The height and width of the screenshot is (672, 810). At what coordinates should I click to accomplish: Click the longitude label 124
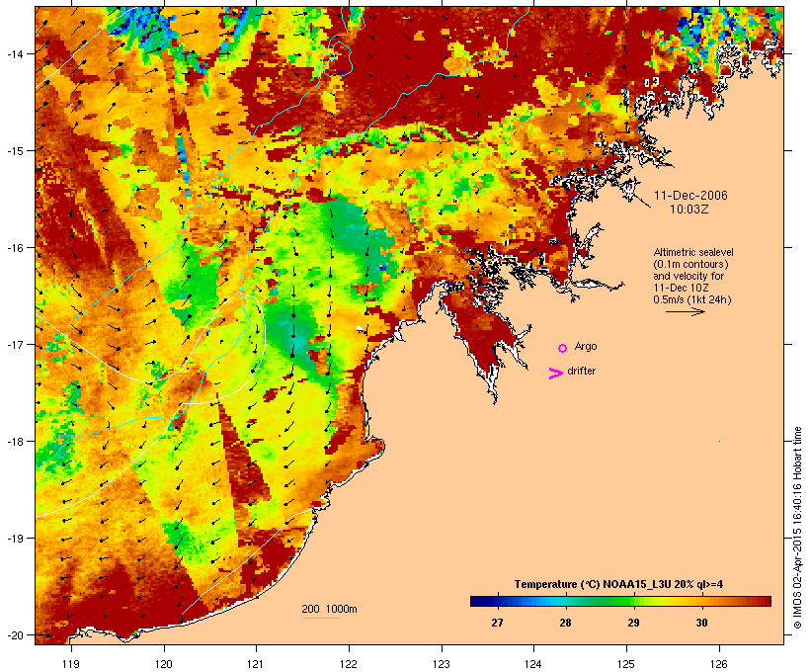click(x=533, y=664)
